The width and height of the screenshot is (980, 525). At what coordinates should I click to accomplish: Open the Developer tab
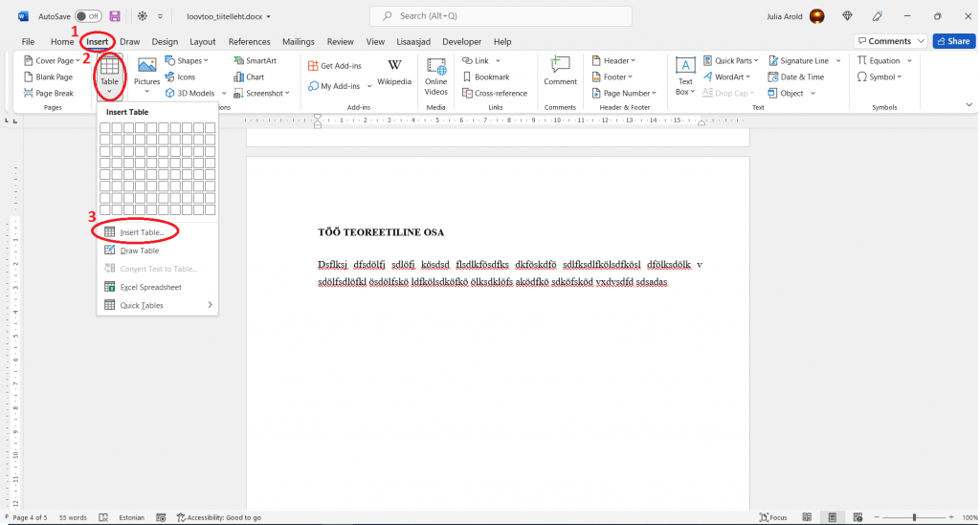tap(462, 42)
